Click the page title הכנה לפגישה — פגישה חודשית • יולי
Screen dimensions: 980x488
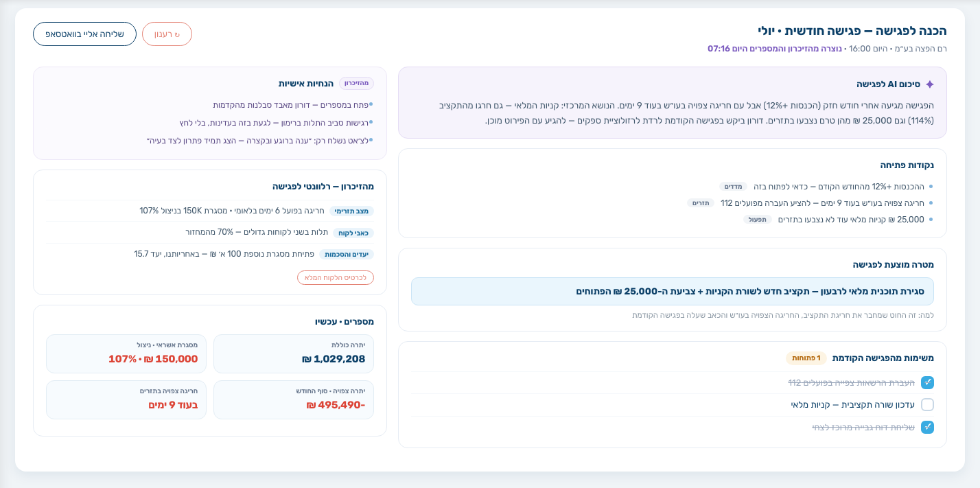pos(852,31)
